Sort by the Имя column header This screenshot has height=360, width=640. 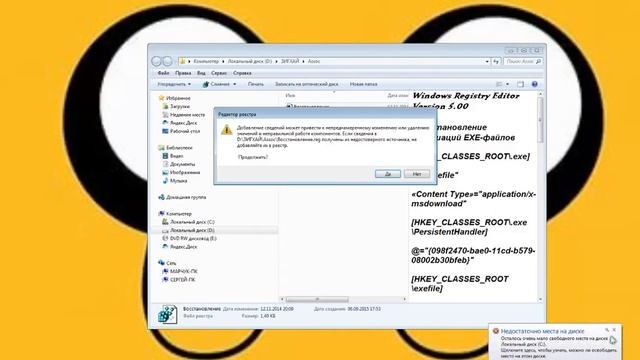[x=290, y=95]
